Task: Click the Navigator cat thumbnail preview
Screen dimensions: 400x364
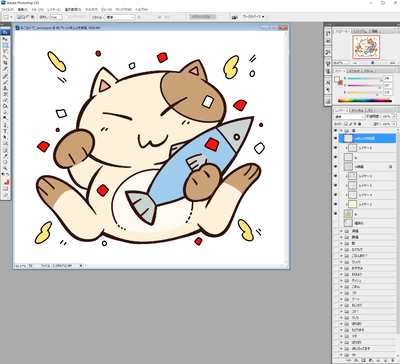Action: click(x=366, y=47)
